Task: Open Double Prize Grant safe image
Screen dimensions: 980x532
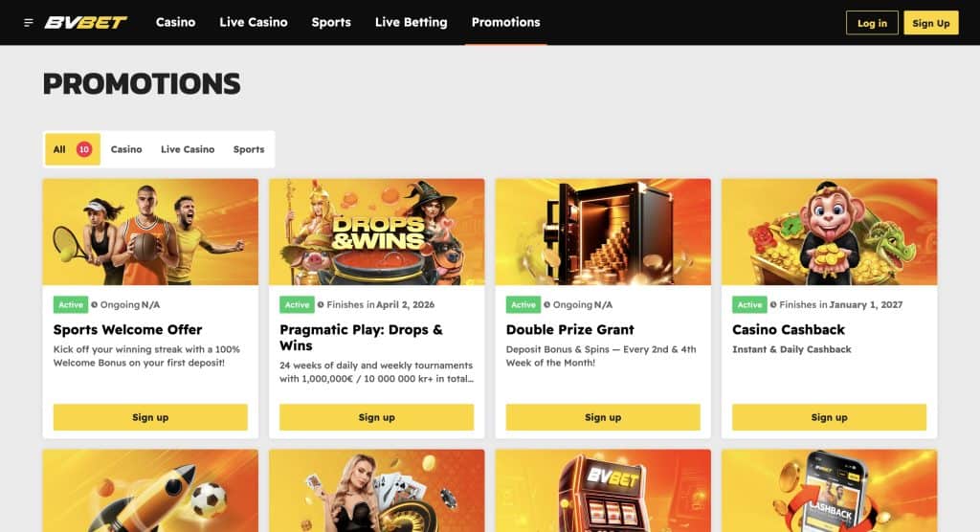Action: [x=603, y=232]
